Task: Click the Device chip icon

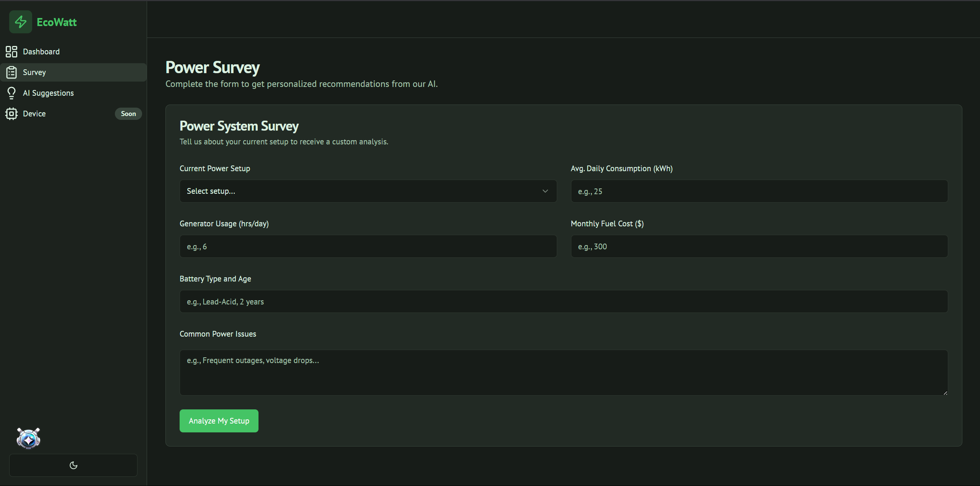Action: (x=11, y=114)
